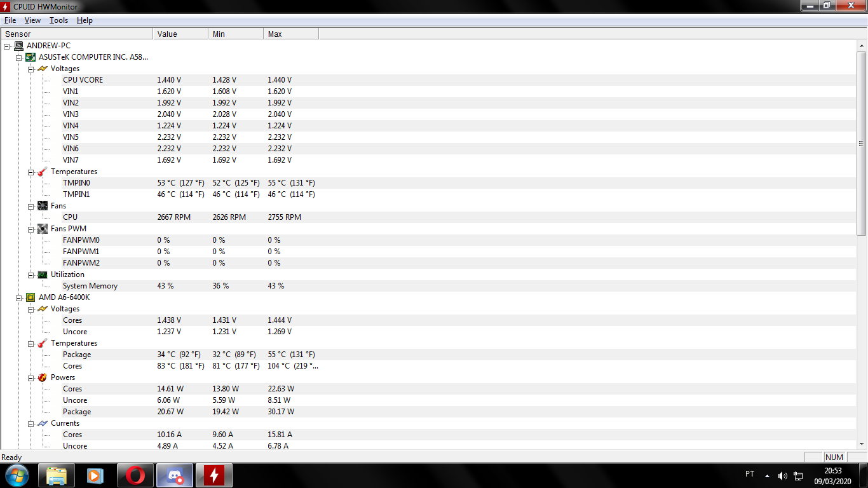Click the Value column header
Screen dimensions: 868x488
180,34
